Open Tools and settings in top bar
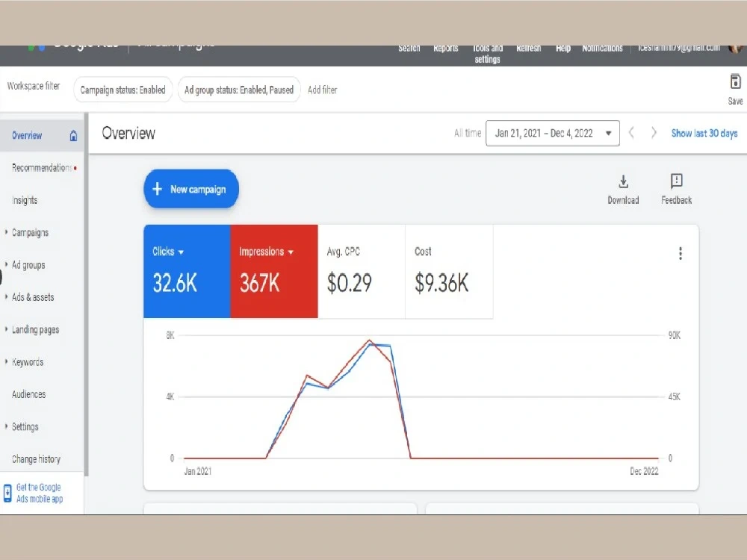This screenshot has height=560, width=747. (487, 54)
